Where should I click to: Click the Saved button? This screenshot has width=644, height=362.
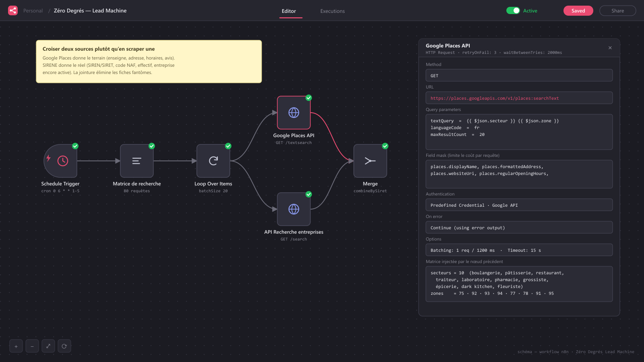[x=578, y=10]
